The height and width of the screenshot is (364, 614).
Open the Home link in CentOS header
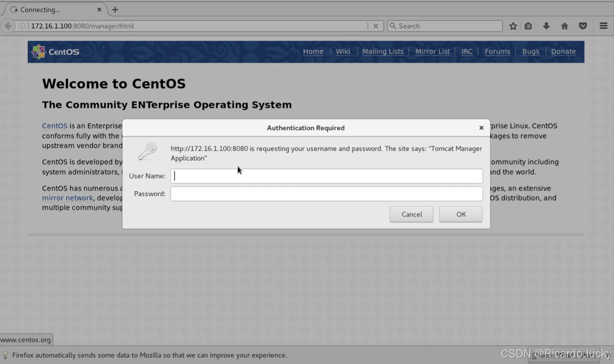click(x=313, y=51)
